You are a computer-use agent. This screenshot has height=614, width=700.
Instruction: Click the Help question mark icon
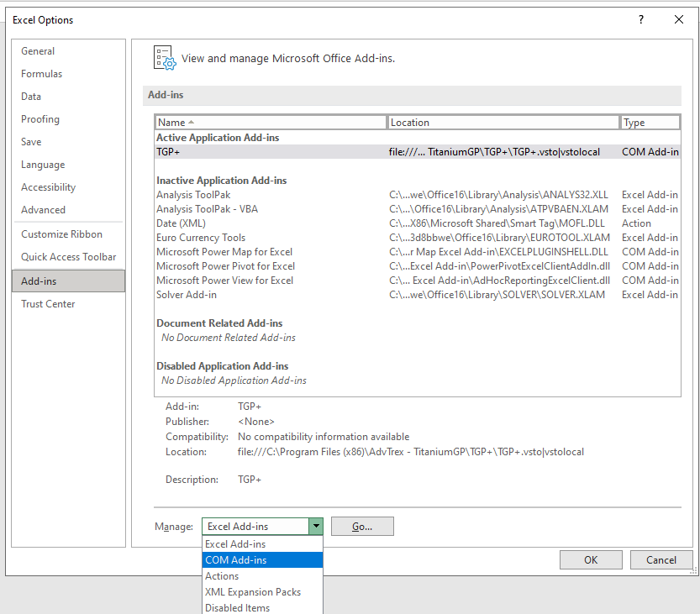point(641,19)
